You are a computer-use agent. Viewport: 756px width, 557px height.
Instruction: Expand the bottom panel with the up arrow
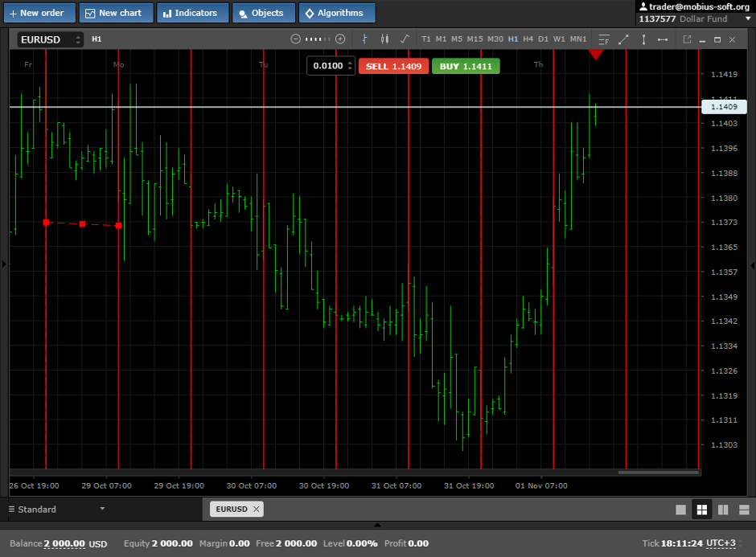pyautogui.click(x=377, y=525)
